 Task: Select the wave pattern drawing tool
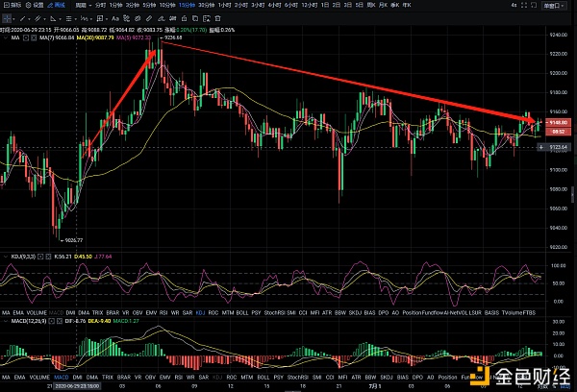pos(84,18)
